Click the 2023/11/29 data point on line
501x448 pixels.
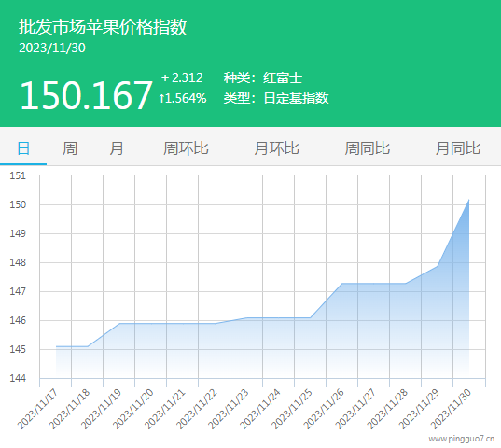[x=438, y=266]
